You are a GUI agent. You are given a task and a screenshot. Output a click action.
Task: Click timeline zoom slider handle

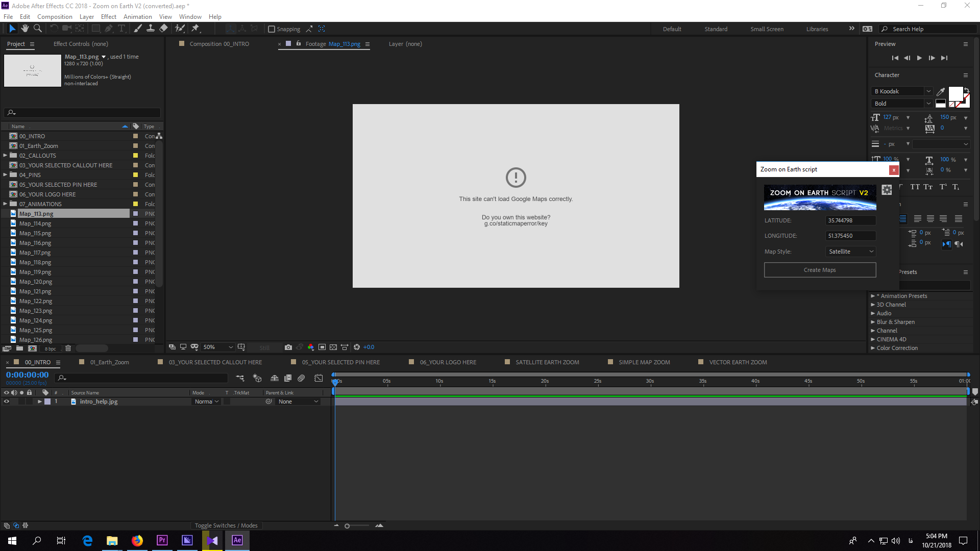(x=347, y=526)
